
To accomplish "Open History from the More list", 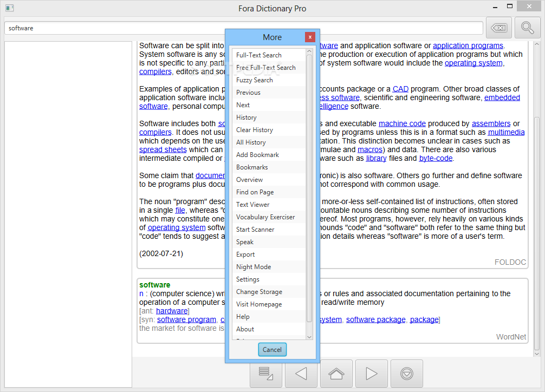I will click(269, 117).
